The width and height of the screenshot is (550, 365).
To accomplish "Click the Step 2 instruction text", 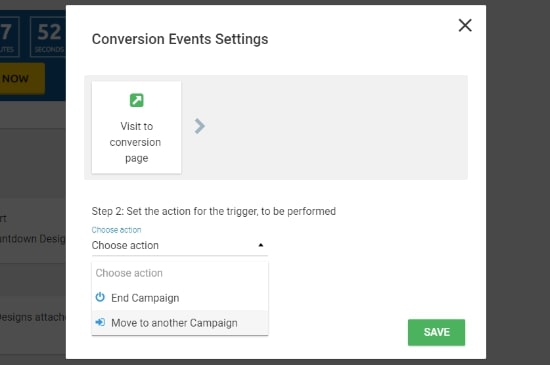I will point(214,211).
